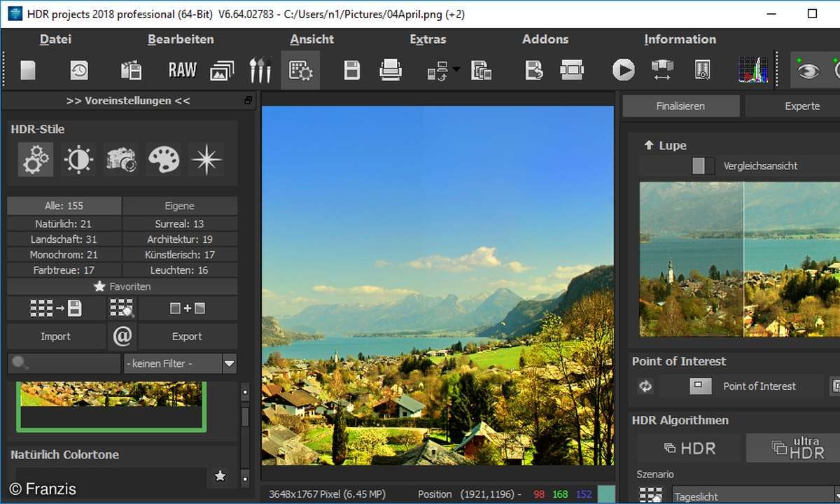Image resolution: width=840 pixels, height=504 pixels.
Task: Toggle the Vergleichsansicht comparison view
Action: (699, 166)
